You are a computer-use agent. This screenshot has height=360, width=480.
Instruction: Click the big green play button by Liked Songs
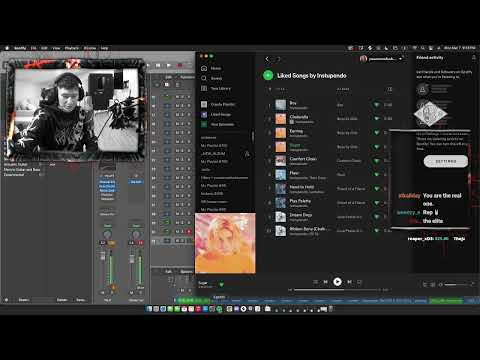(268, 75)
